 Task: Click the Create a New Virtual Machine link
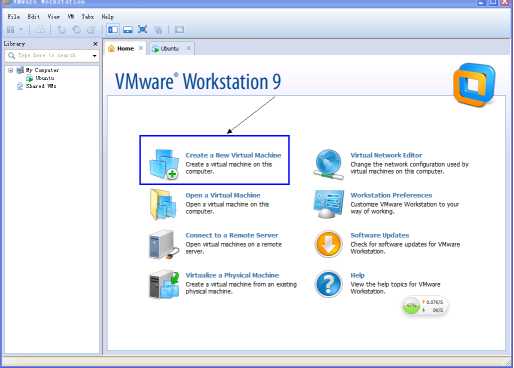[233, 155]
